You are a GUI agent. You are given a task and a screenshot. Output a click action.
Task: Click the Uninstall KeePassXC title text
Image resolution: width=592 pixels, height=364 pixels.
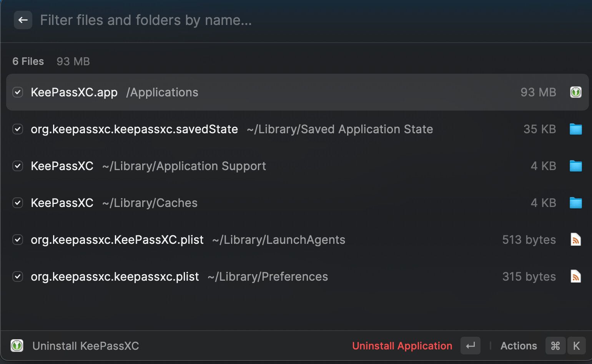(x=86, y=346)
